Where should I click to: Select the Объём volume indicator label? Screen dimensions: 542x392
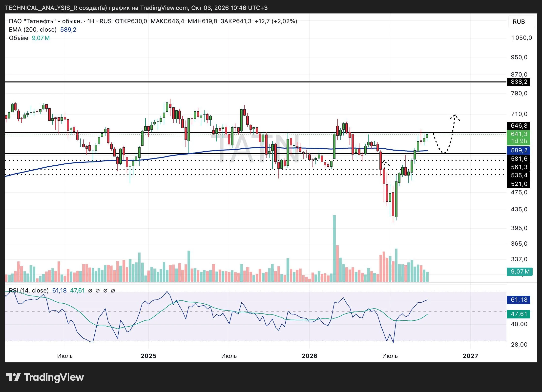pos(19,38)
